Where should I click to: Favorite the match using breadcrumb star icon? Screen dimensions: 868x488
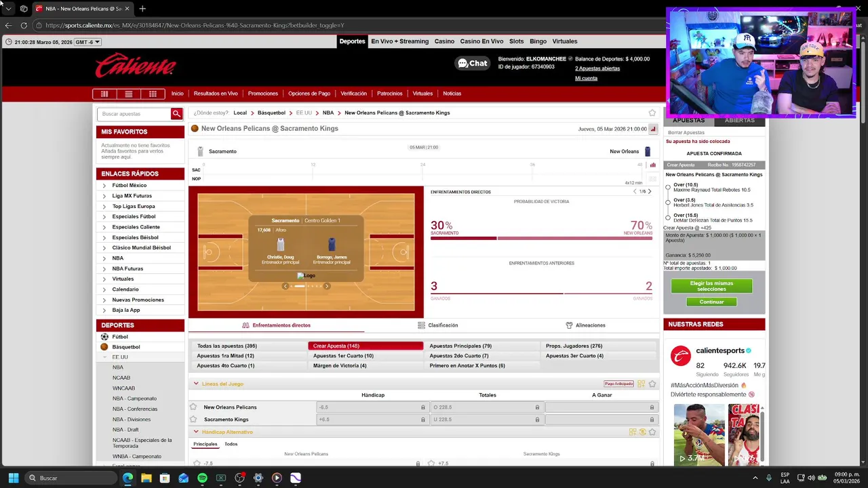(x=652, y=113)
